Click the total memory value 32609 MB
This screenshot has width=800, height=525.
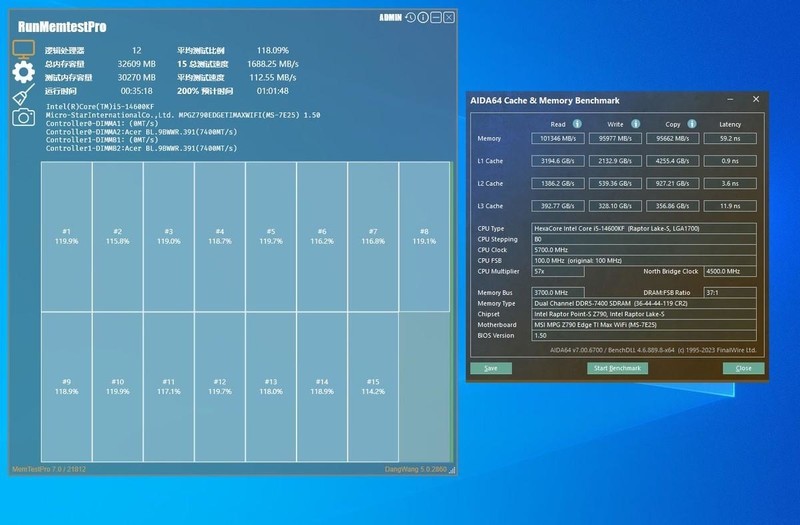136,64
